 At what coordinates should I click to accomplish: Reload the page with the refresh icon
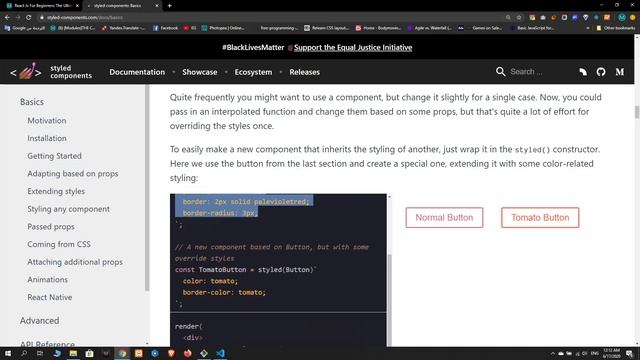point(29,18)
